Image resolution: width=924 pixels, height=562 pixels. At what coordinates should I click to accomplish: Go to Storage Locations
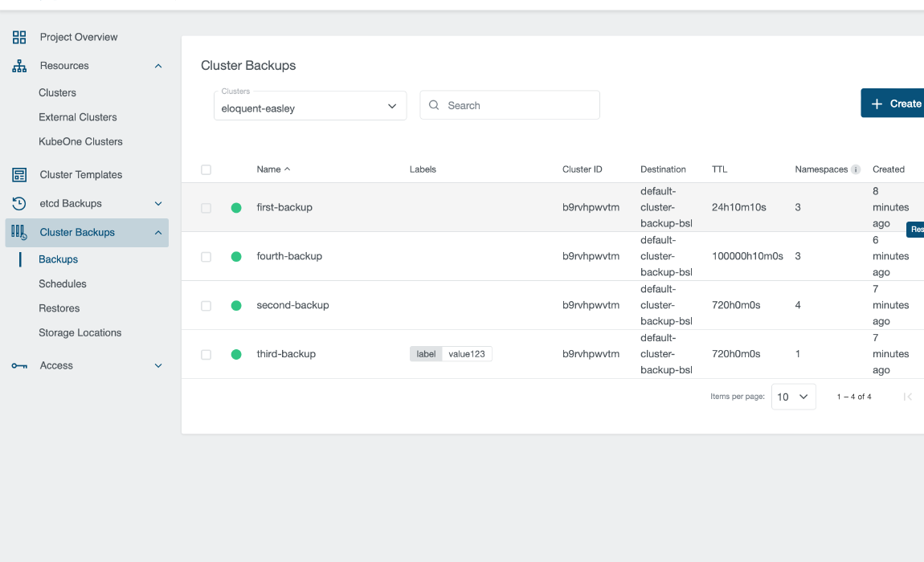pyautogui.click(x=80, y=333)
